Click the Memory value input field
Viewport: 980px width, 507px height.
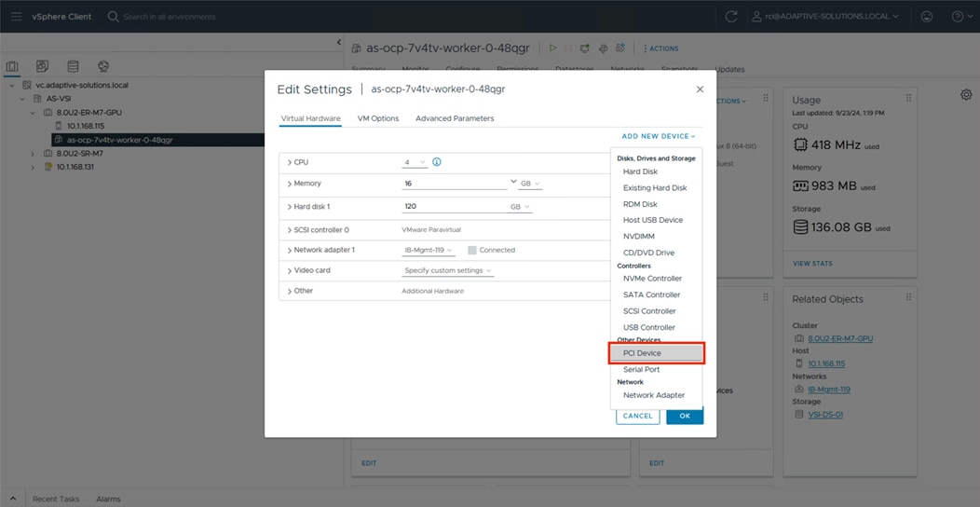click(455, 184)
